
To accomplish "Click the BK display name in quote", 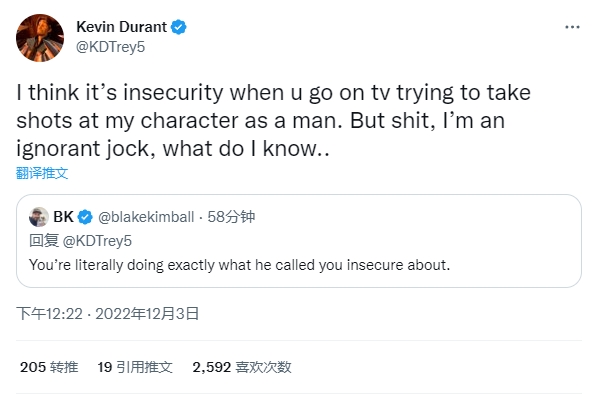I will tap(63, 217).
